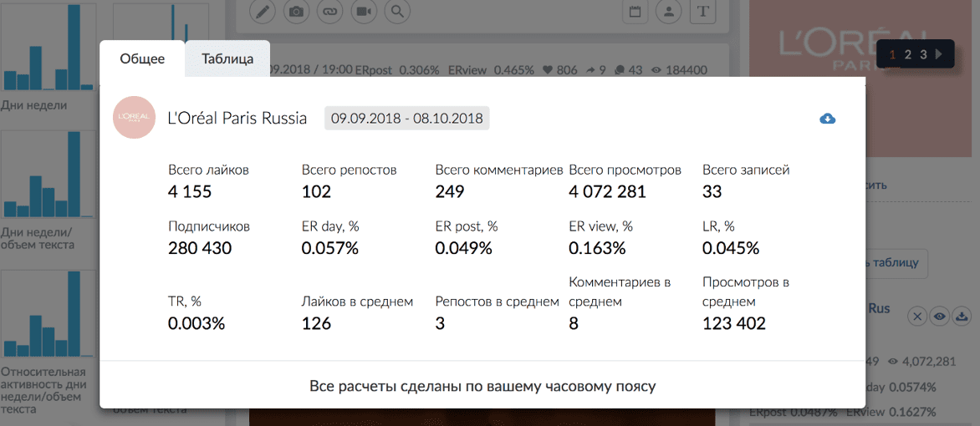Click the L'Oréal round avatar logo

pyautogui.click(x=135, y=118)
